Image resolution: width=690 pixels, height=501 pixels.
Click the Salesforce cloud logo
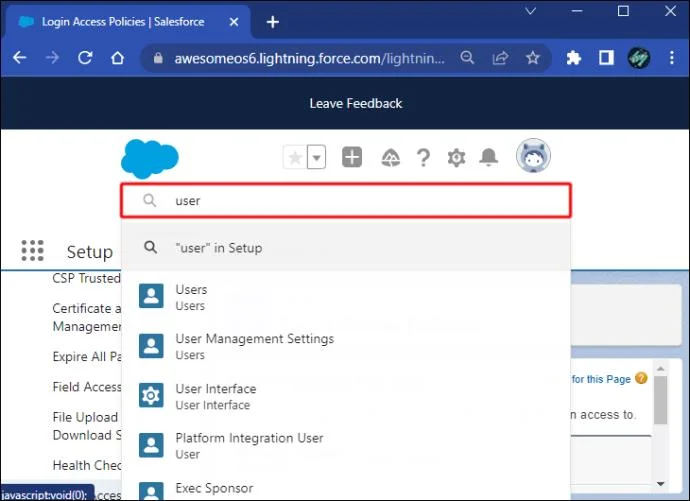click(150, 158)
